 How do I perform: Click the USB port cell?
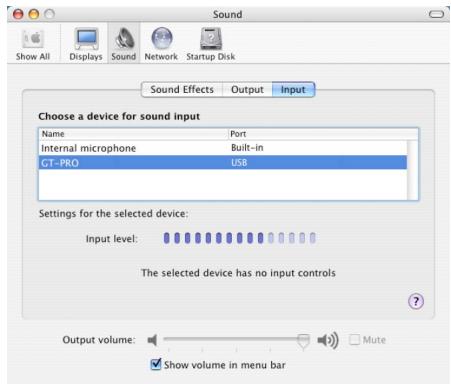point(239,163)
